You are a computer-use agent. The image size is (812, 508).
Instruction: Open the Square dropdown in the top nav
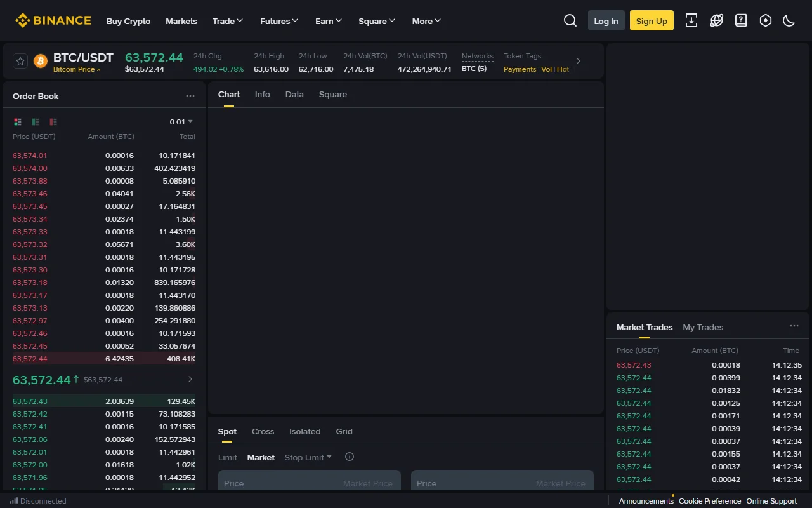click(x=377, y=21)
